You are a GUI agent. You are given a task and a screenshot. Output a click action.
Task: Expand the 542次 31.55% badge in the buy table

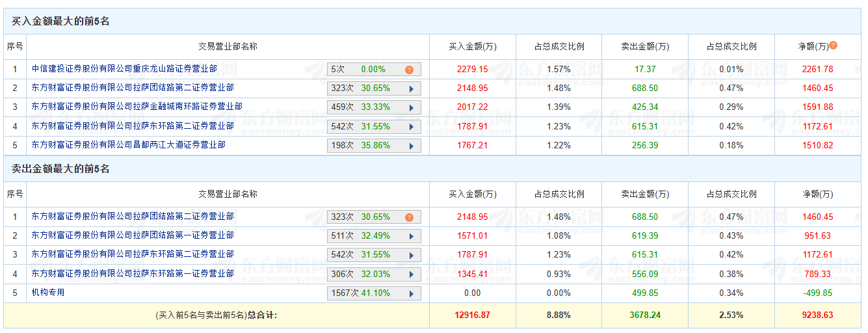tap(411, 127)
